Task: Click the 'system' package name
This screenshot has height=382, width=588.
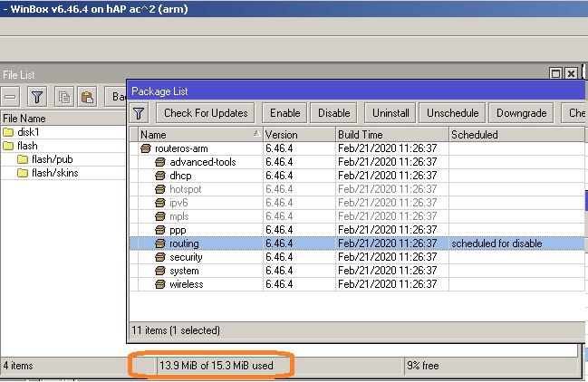Action: 184,271
